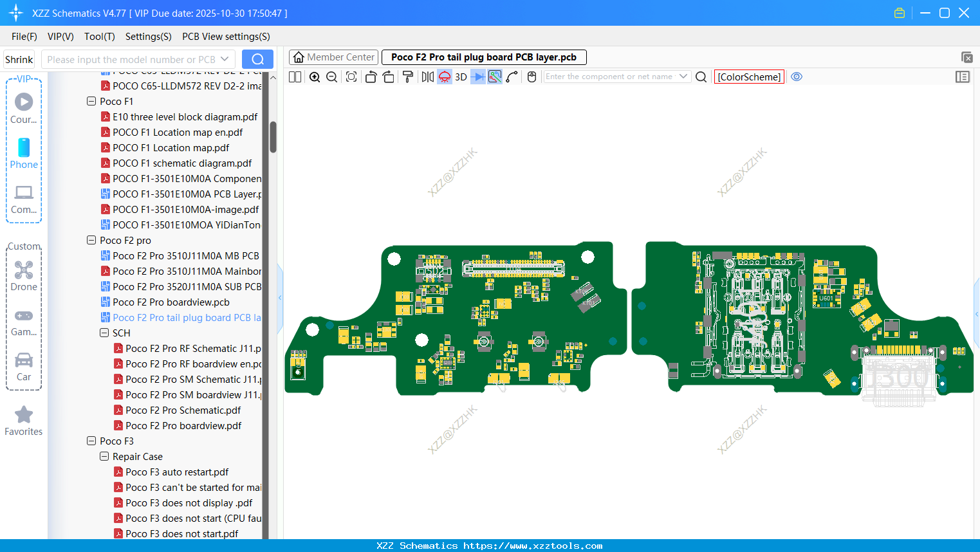Collapse the Poco F2 pro tree node
980x552 pixels.
pos(91,240)
